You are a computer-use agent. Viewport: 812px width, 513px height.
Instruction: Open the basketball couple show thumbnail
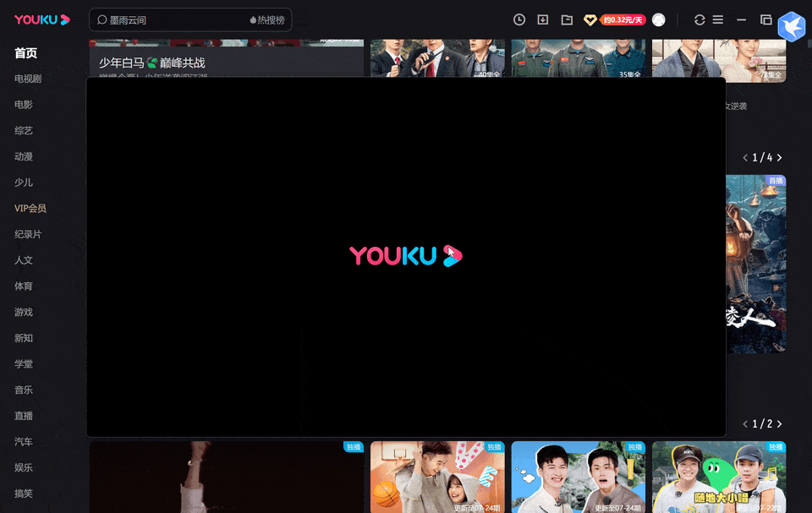437,477
